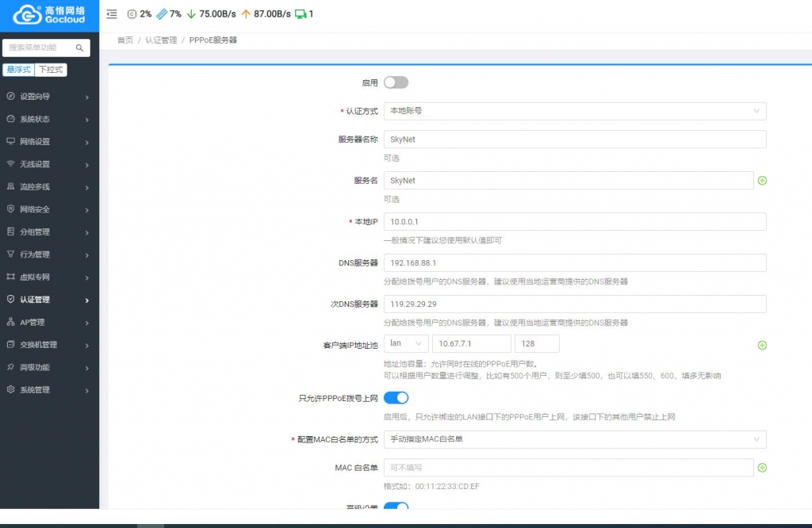Image resolution: width=812 pixels, height=528 pixels.
Task: Open the 高级功能 menu
Action: pos(49,367)
